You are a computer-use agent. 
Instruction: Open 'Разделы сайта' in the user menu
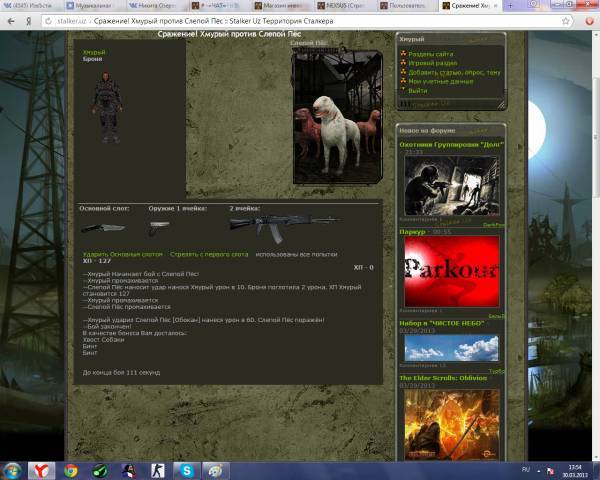click(430, 54)
